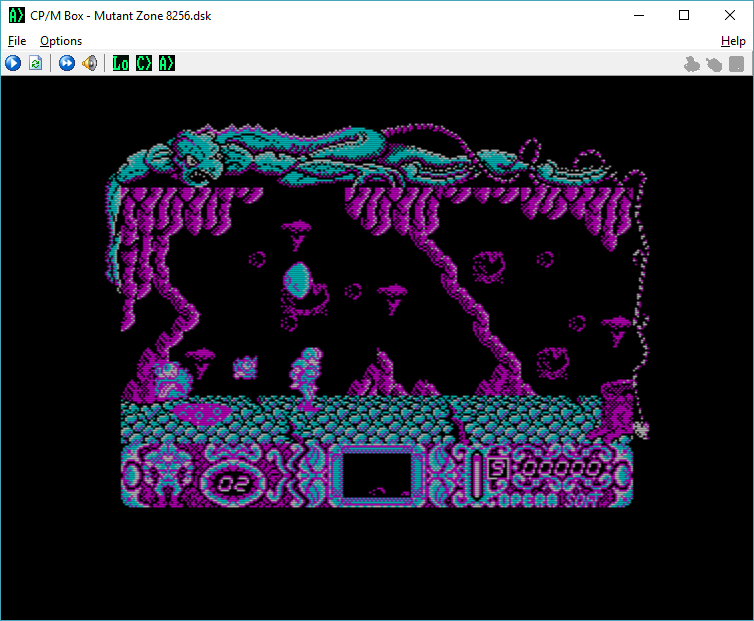Click the blue play/run emulation button
Viewport: 754px width, 621px height.
pos(13,63)
